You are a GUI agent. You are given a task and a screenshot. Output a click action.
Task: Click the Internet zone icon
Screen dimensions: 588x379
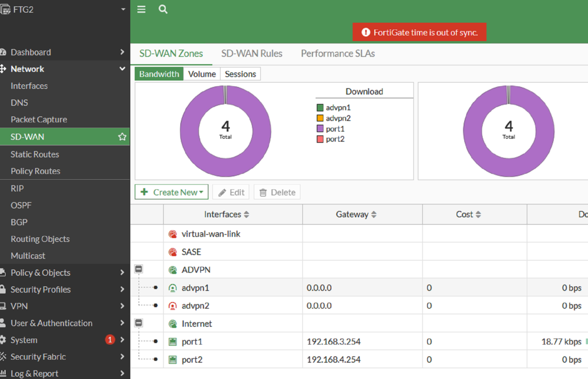(172, 324)
